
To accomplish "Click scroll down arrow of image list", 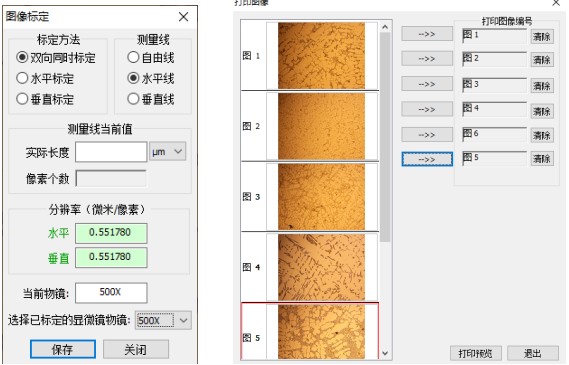I will click(x=385, y=353).
